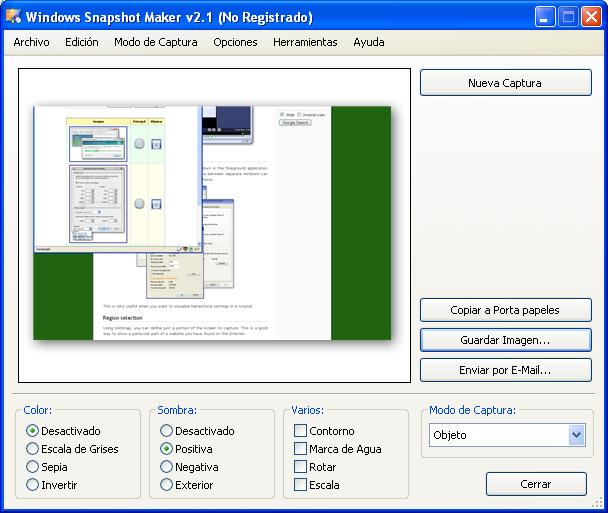Enable the Escala checkbox
Screen dimensions: 608x513
coord(300,485)
